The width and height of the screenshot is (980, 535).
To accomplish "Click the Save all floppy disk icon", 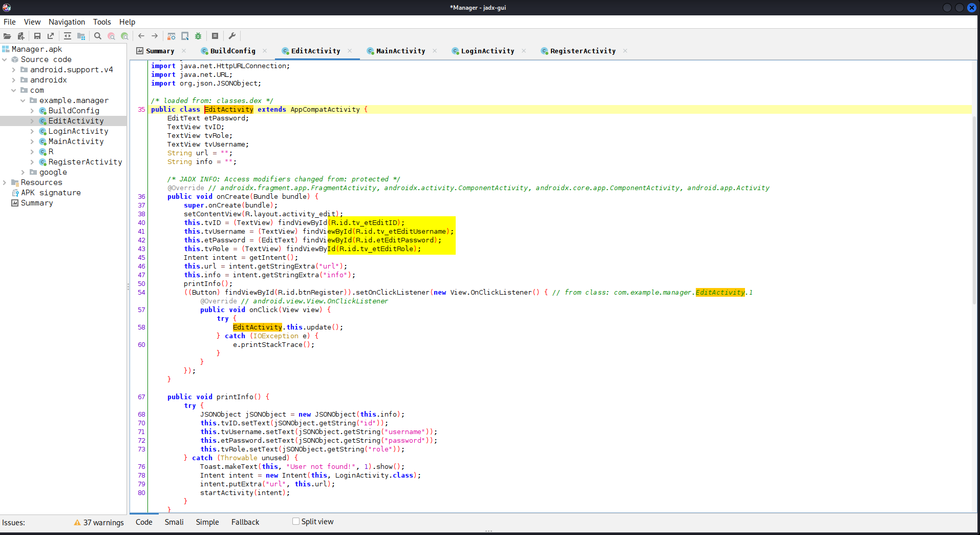I will coord(37,36).
